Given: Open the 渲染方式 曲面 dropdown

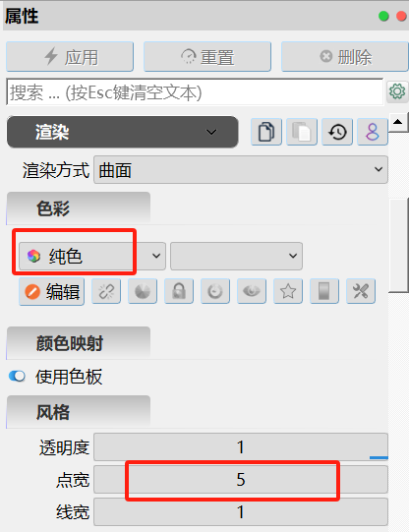Looking at the screenshot, I should [241, 170].
